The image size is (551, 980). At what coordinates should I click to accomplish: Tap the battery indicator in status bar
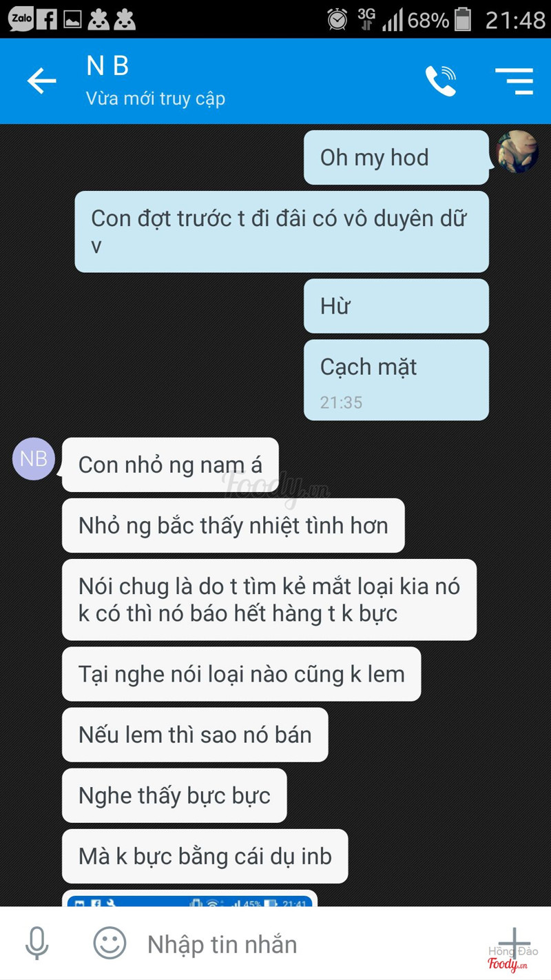(x=464, y=19)
